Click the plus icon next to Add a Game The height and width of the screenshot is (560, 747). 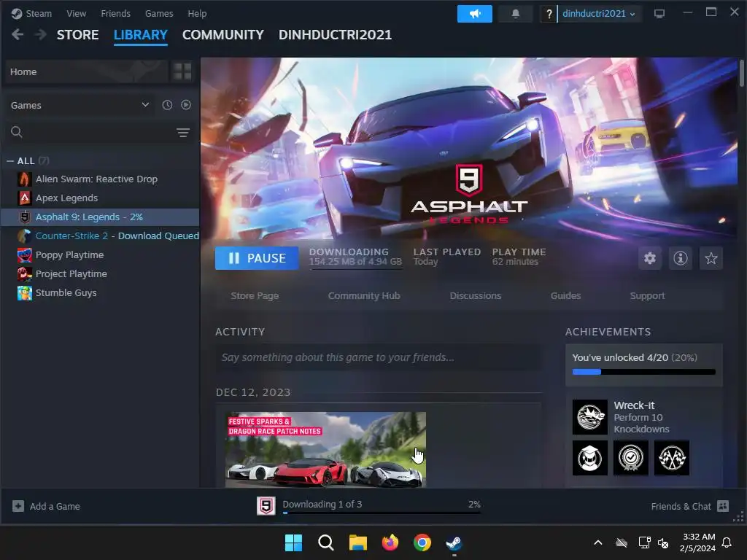pyautogui.click(x=18, y=506)
